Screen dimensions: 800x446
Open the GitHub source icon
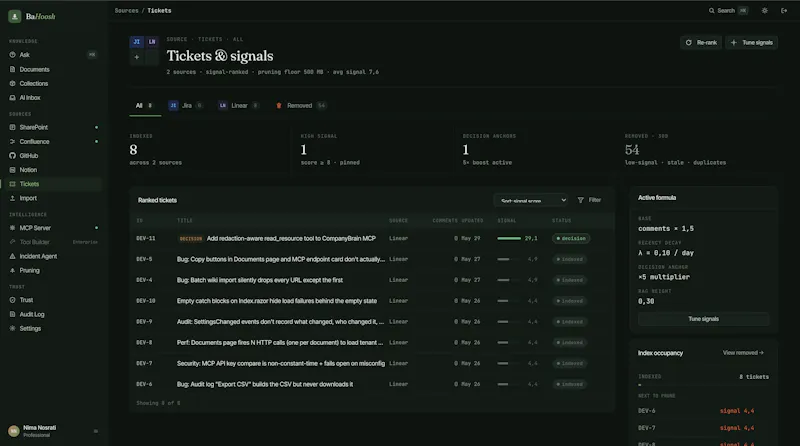coord(12,156)
